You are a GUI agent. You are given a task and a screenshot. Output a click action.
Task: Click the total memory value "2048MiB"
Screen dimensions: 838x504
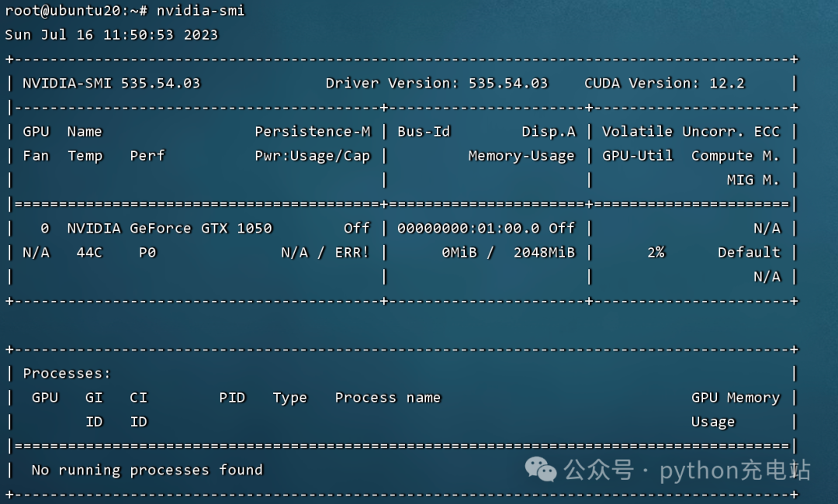click(x=545, y=253)
